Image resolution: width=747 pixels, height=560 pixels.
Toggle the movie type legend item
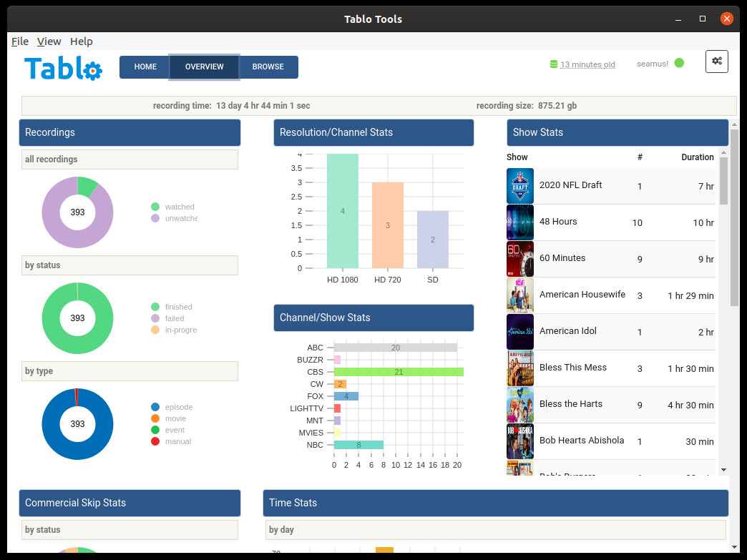[169, 418]
